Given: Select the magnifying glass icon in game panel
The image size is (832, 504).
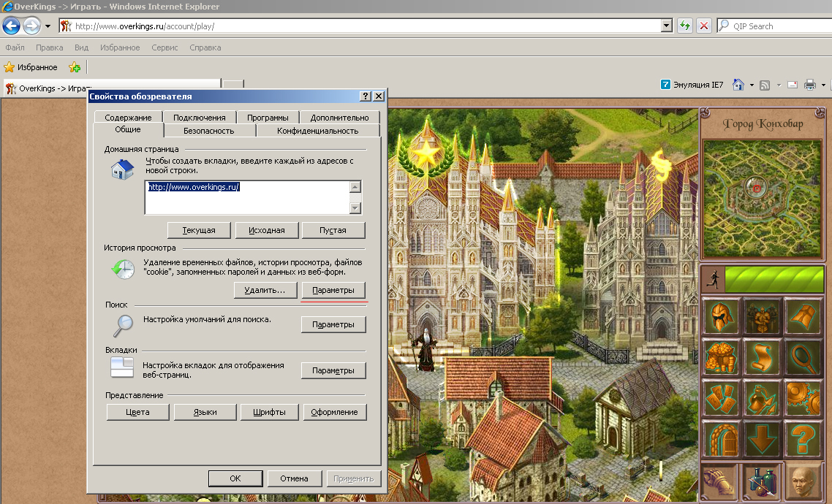Looking at the screenshot, I should [803, 357].
